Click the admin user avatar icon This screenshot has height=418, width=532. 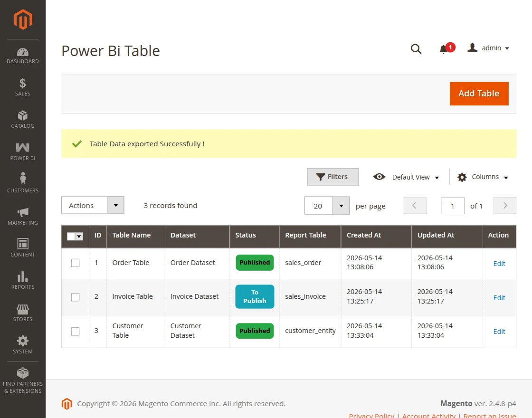pos(472,48)
